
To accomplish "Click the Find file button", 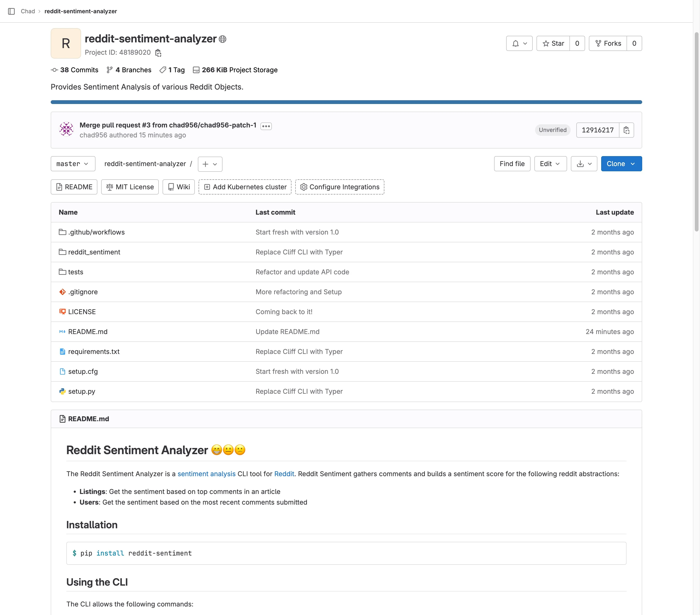I will point(512,164).
